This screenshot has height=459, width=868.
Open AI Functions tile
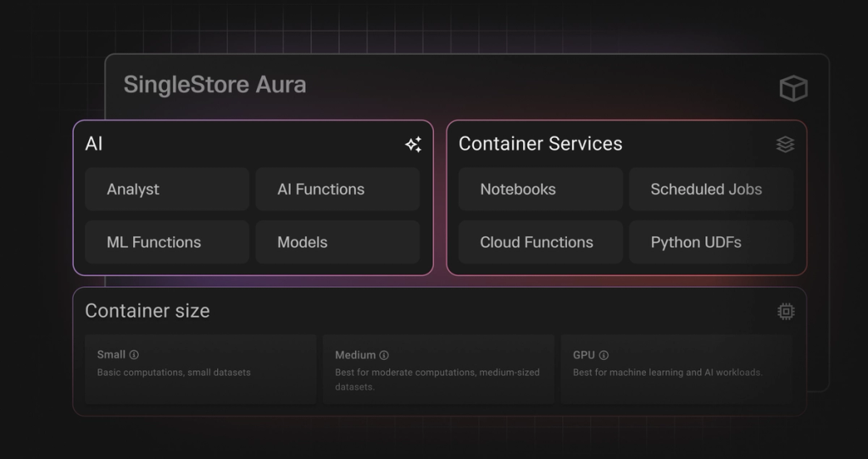(x=337, y=189)
